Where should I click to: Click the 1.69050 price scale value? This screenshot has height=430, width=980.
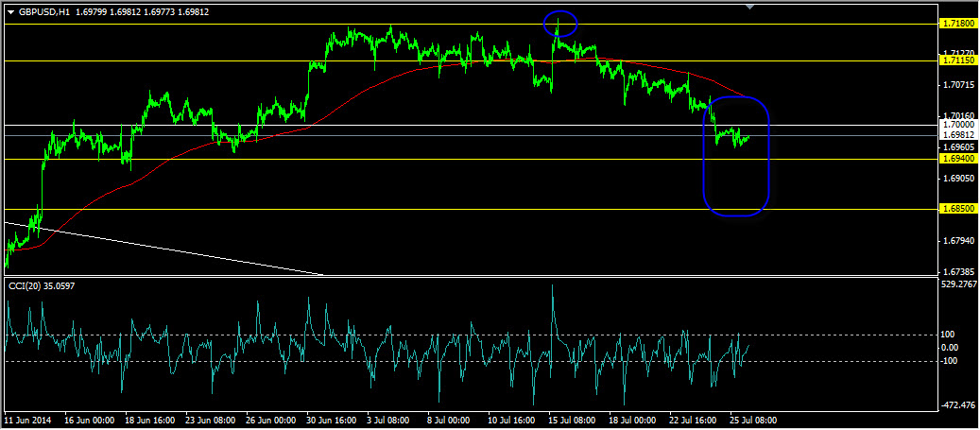coord(958,179)
